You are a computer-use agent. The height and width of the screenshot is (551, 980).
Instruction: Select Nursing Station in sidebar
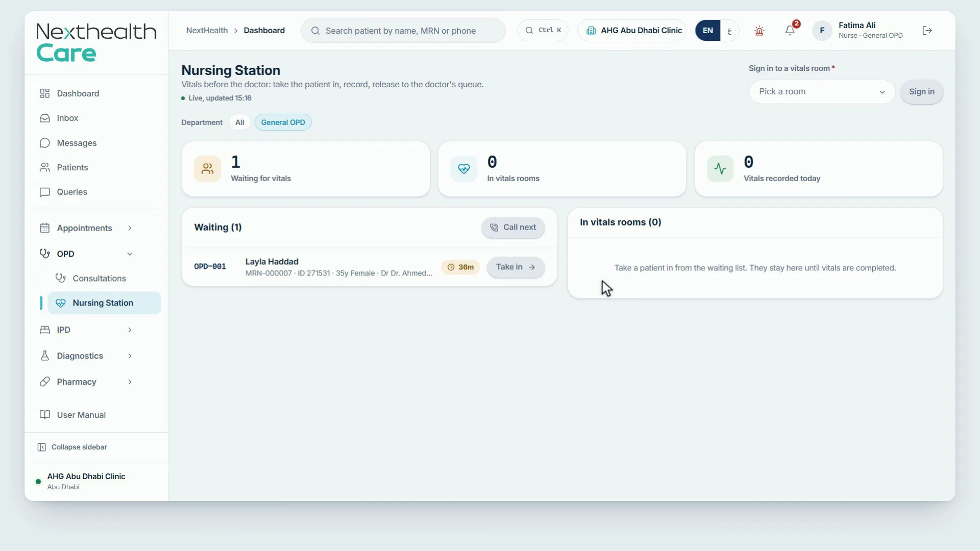point(104,303)
